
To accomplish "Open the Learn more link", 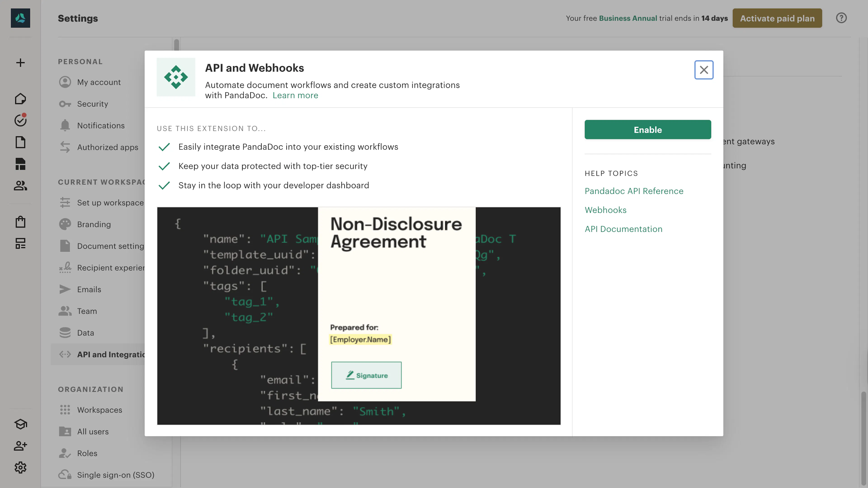I will (x=295, y=95).
